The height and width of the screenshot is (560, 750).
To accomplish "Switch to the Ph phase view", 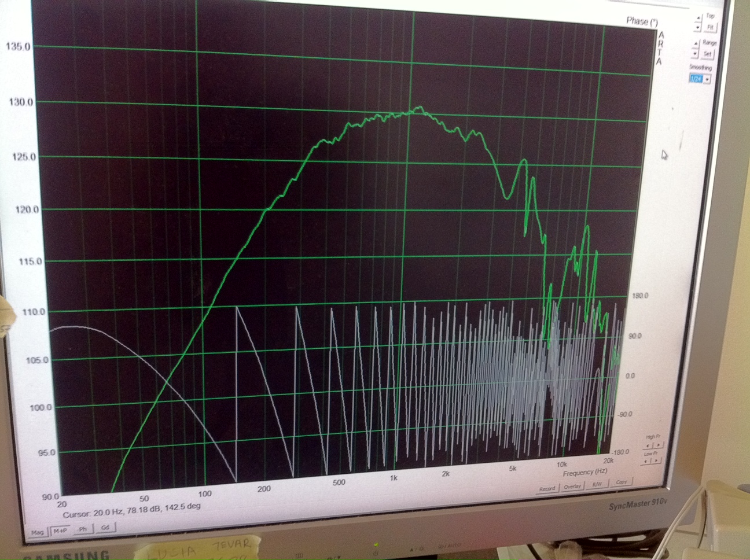I will coord(83,529).
